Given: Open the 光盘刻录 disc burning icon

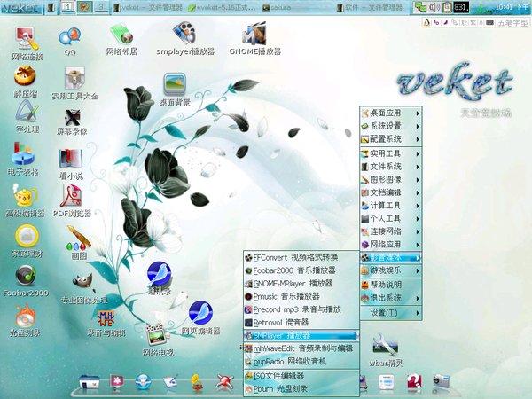Looking at the screenshot, I should pyautogui.click(x=26, y=316).
